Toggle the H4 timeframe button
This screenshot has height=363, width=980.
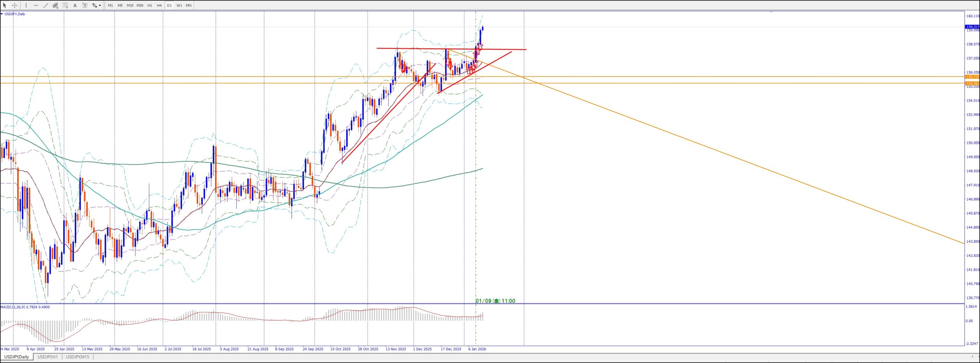(x=159, y=5)
